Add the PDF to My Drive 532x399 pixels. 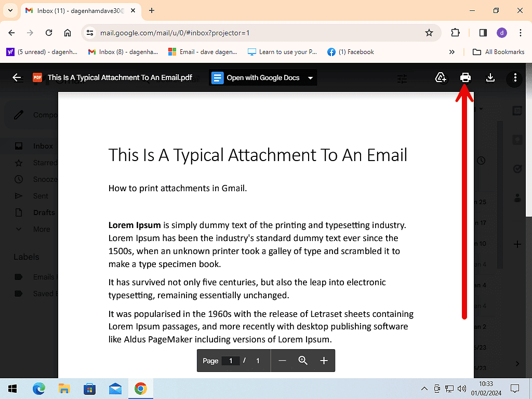(x=441, y=77)
